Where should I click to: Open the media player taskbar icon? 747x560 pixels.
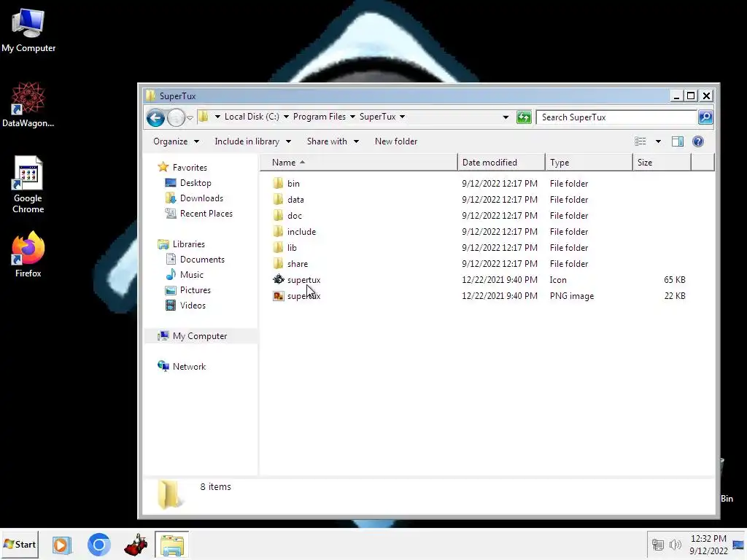[62, 545]
